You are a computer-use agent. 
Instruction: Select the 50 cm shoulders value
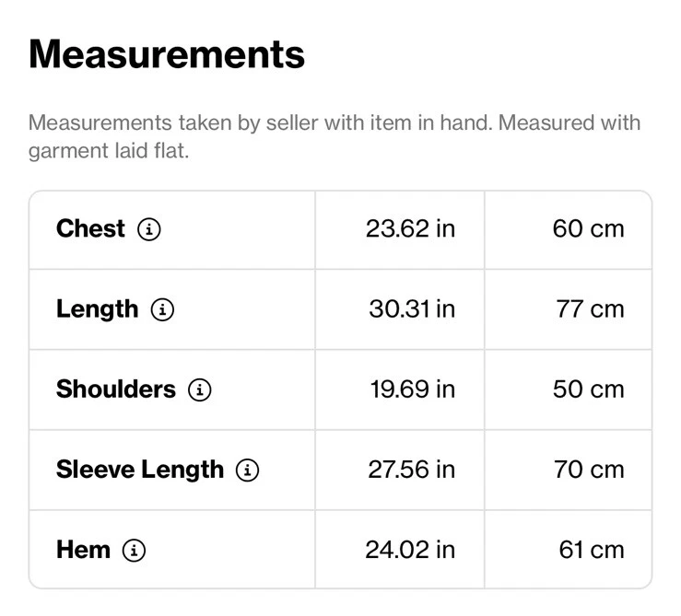point(588,389)
